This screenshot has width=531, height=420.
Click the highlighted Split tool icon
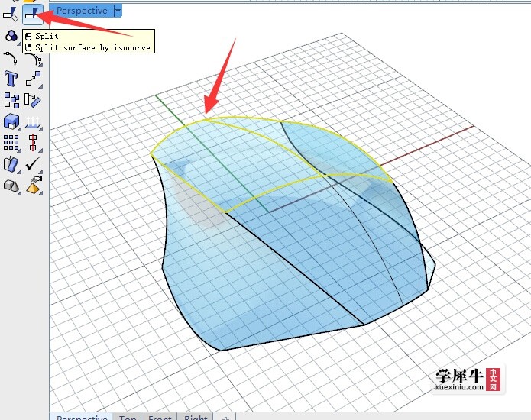[33, 15]
